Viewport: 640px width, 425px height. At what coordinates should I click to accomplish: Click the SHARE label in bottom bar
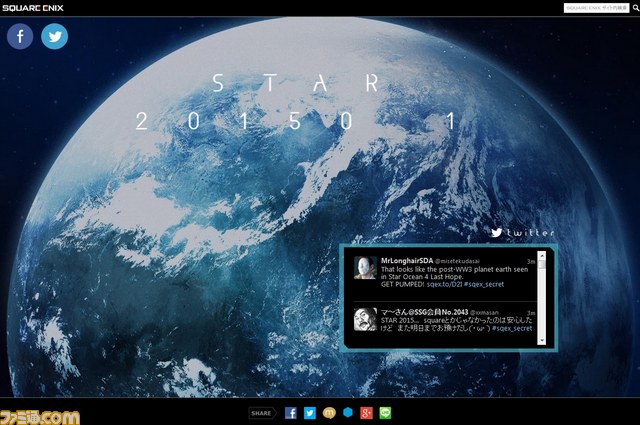tap(262, 413)
